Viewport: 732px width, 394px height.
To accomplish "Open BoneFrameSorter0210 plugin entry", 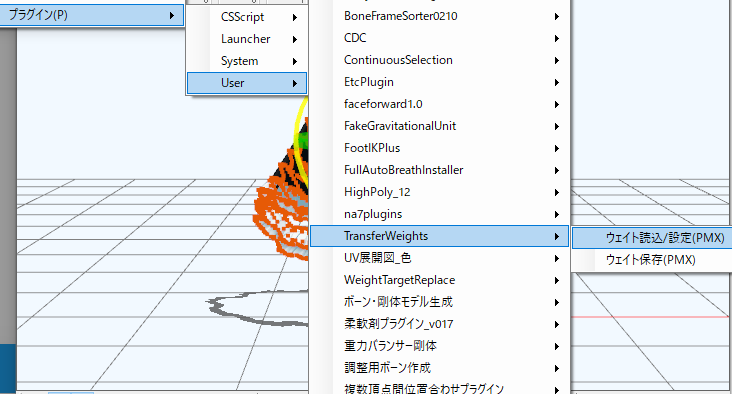I will [x=439, y=16].
